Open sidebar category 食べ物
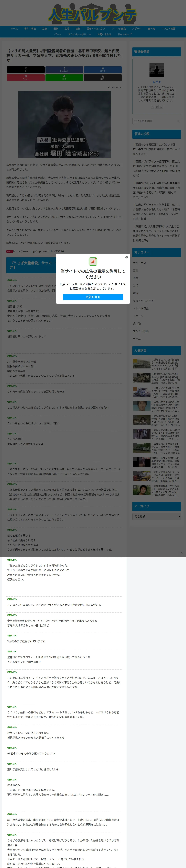 point(137,323)
